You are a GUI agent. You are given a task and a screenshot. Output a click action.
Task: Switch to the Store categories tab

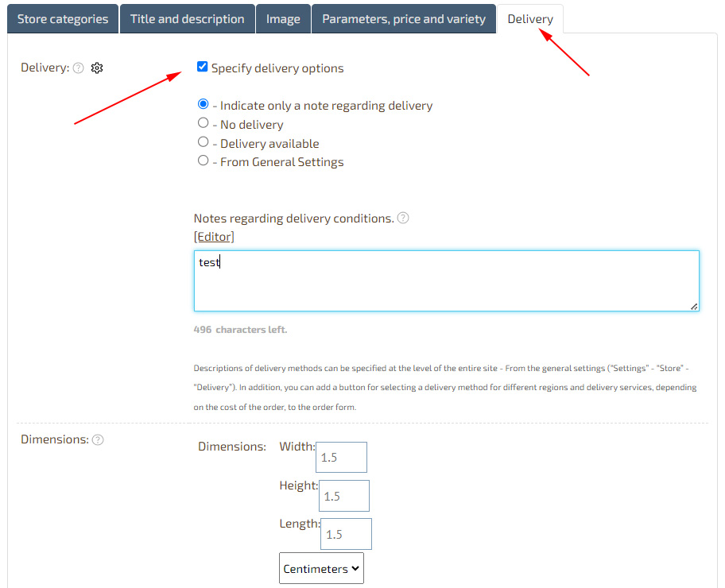tap(63, 19)
